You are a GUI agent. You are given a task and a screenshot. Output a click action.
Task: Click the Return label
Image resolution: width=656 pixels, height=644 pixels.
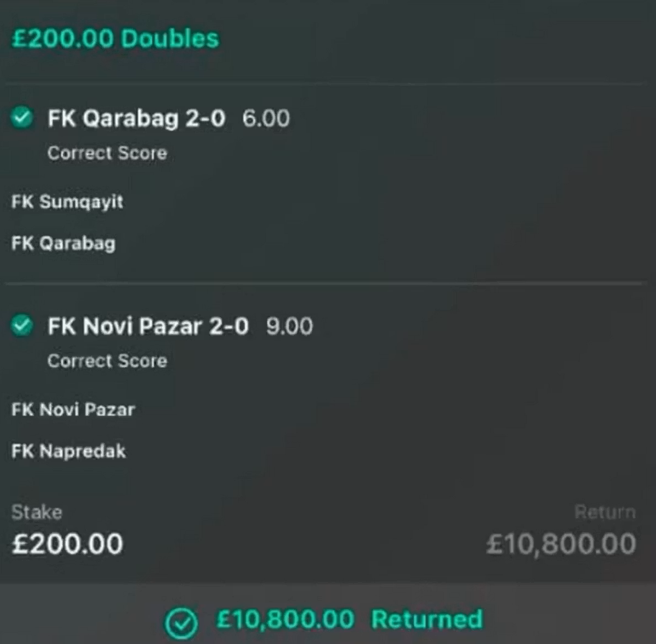click(x=604, y=512)
